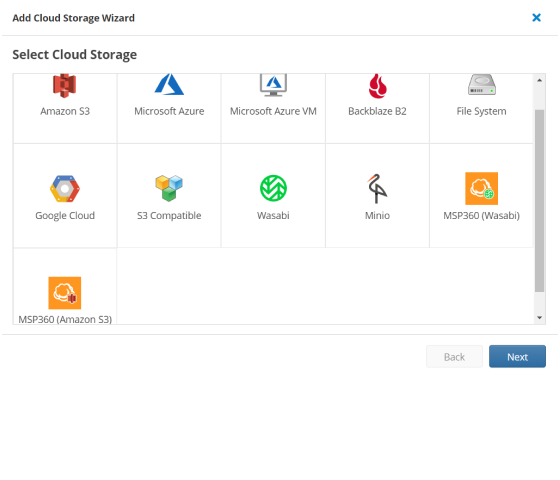
Task: Choose the Microsoft Azure logo
Action: click(169, 85)
